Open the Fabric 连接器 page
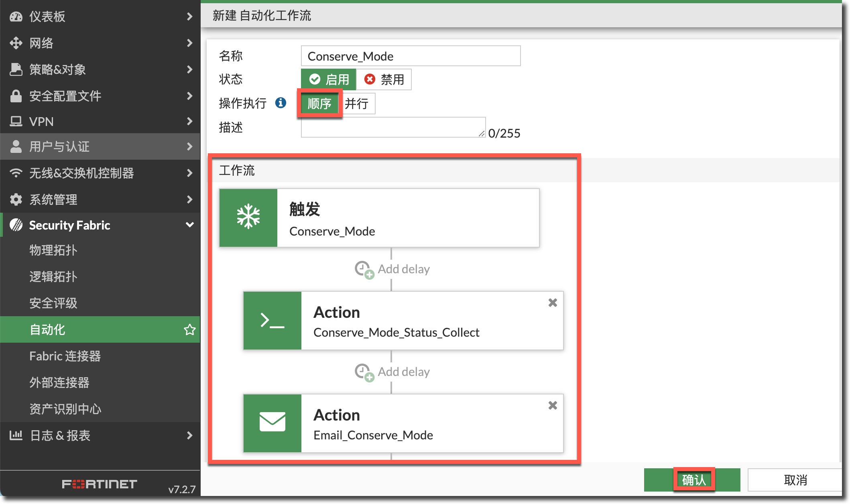This screenshot has width=850, height=504. click(x=65, y=356)
